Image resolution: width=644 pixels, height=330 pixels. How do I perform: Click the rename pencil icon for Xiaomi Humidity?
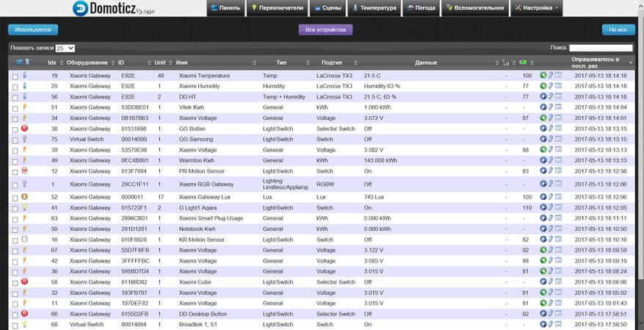pyautogui.click(x=551, y=86)
